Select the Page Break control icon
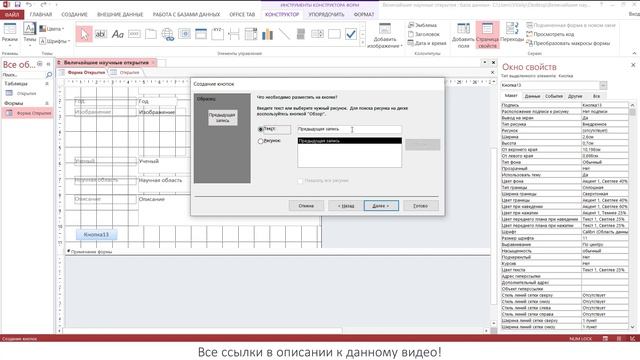The height and width of the screenshot is (360, 640). point(234,34)
